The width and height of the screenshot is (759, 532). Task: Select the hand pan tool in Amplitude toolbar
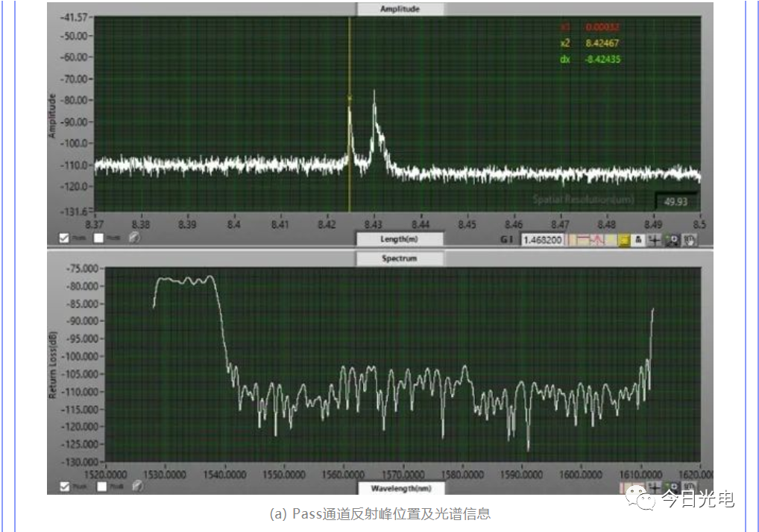tap(690, 240)
